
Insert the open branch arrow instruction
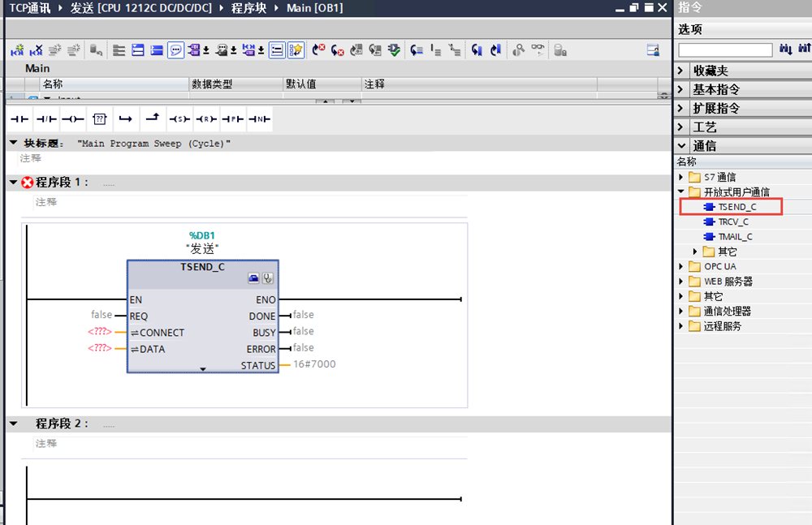(x=125, y=119)
